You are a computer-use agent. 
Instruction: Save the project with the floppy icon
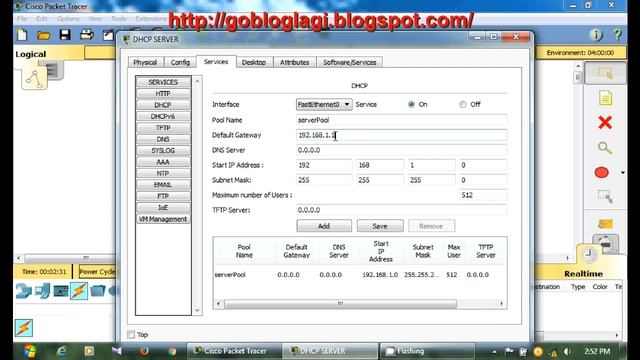65,35
